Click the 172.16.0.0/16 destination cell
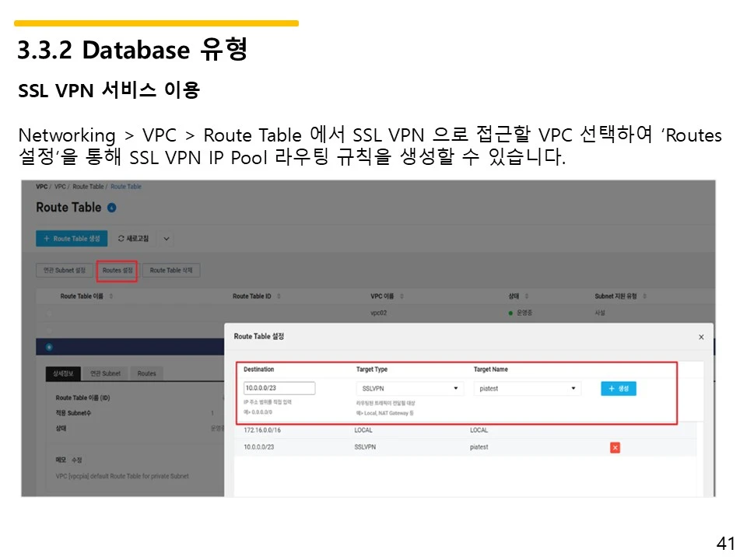Image resolution: width=747 pixels, height=560 pixels. [x=262, y=430]
